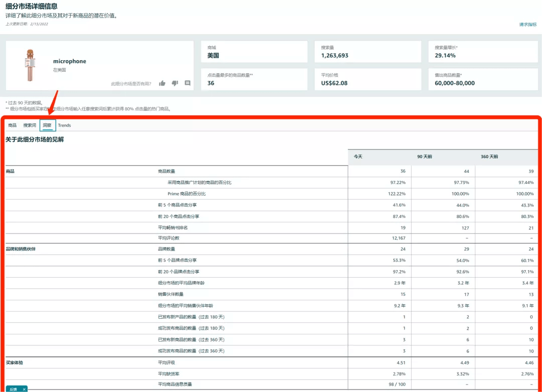Close the 反馈 feedback widget with X
Image resolution: width=542 pixels, height=392 pixels.
pyautogui.click(x=24, y=389)
